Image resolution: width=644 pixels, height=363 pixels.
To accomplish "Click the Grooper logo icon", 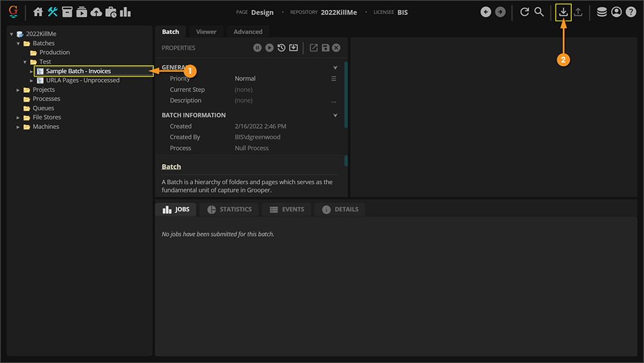I will [x=13, y=12].
